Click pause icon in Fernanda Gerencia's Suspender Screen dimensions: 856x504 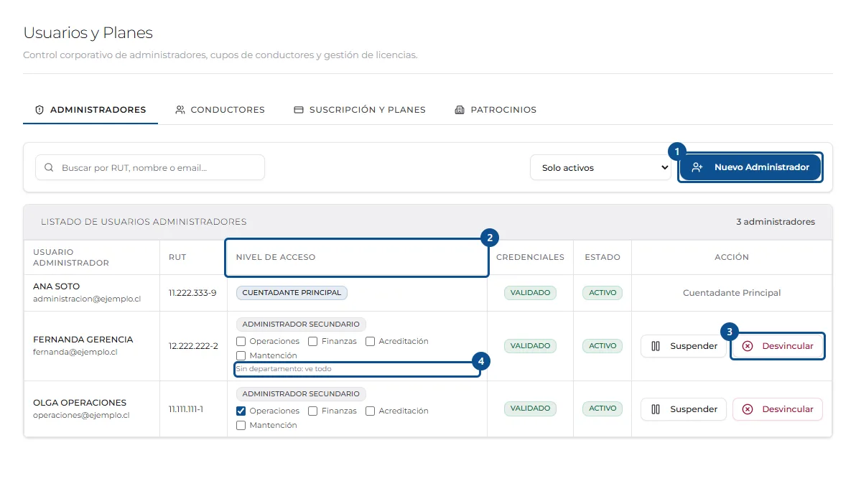point(656,346)
